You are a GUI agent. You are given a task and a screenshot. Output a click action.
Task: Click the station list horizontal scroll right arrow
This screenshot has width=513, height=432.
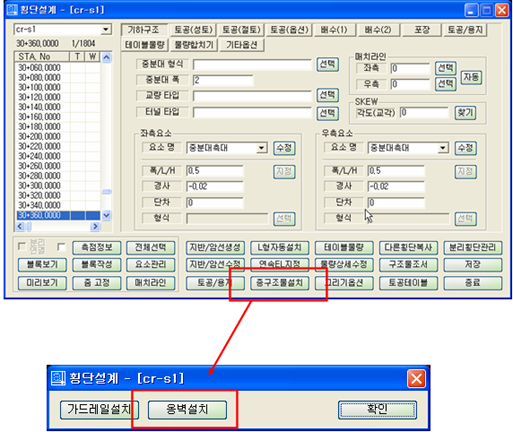pos(95,227)
